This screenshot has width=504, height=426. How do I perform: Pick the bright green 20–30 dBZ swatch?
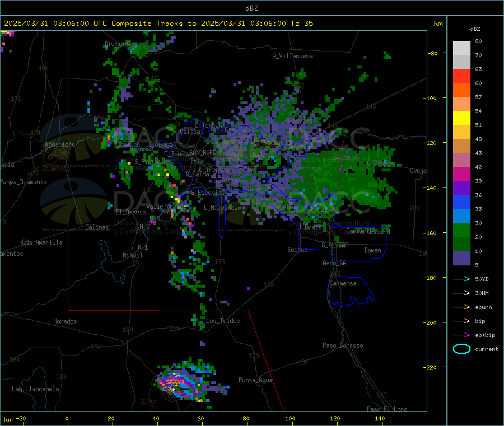pyautogui.click(x=461, y=230)
